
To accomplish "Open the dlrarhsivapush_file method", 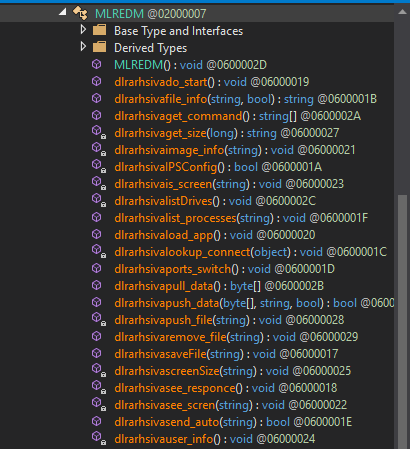I will 229,320.
